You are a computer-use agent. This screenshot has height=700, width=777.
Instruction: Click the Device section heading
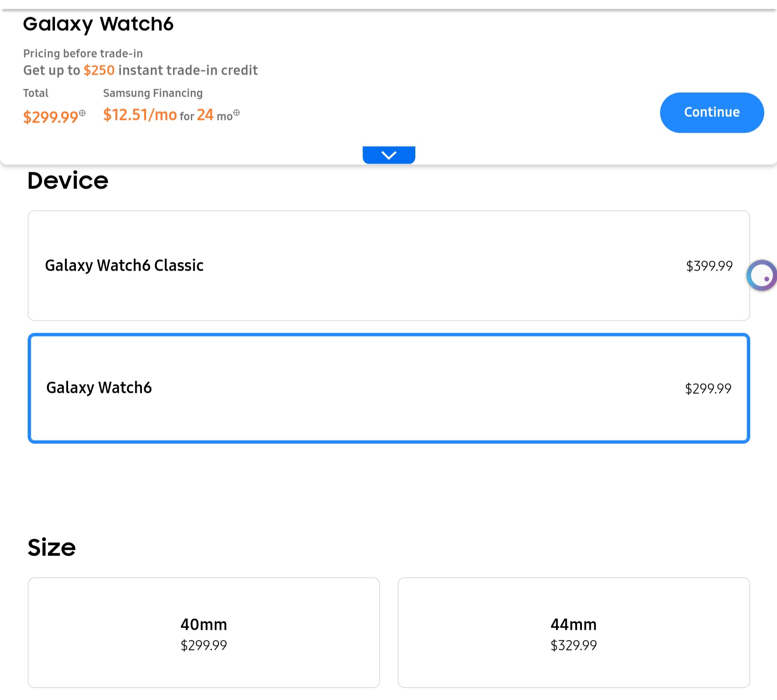68,181
